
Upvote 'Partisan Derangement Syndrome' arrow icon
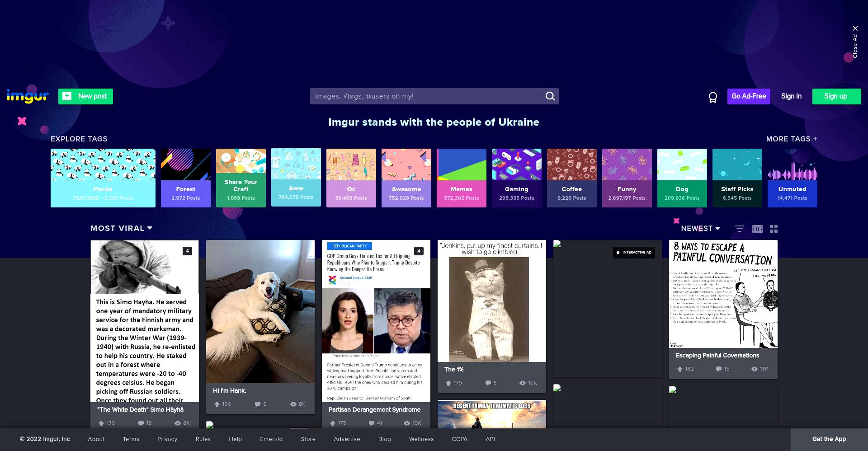[x=333, y=423]
